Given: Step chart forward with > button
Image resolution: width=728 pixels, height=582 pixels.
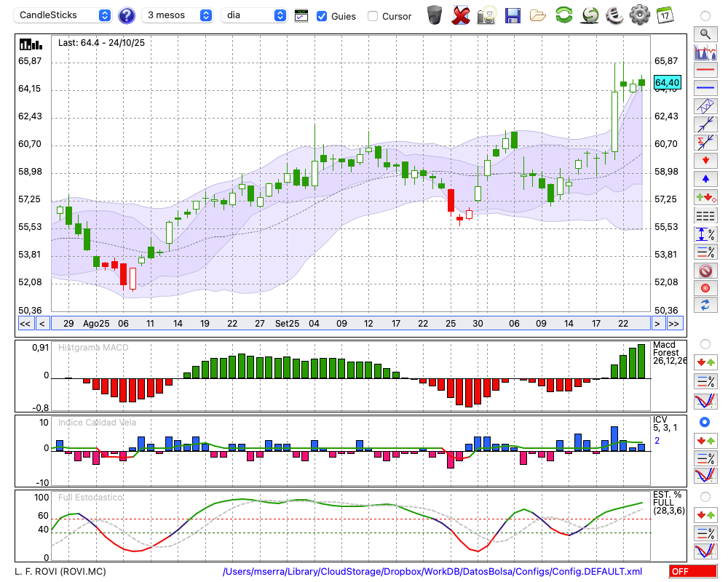Looking at the screenshot, I should 657,324.
